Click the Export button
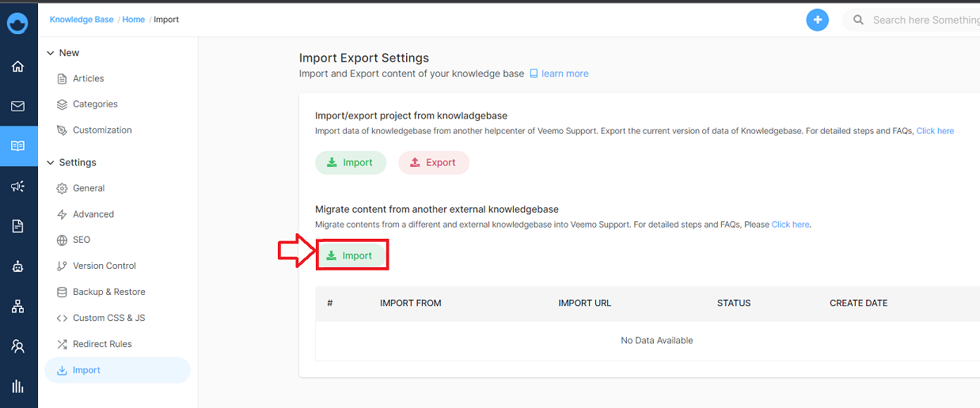Screen dimensions: 980x408 pos(434,162)
